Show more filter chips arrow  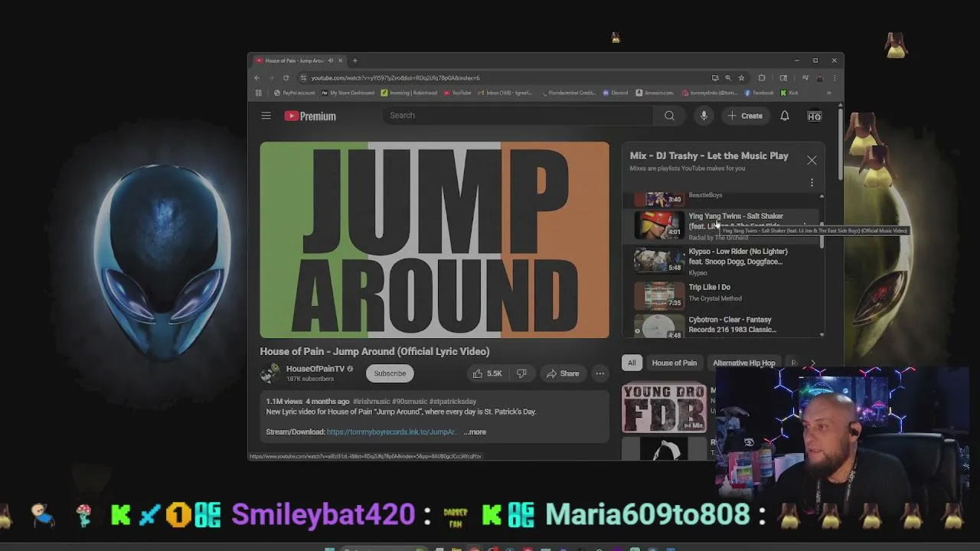pyautogui.click(x=812, y=363)
